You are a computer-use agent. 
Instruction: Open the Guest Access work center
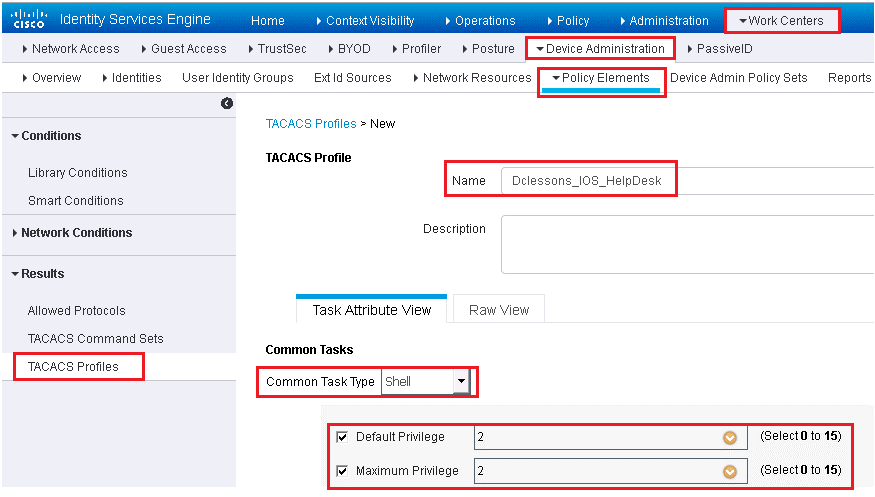click(184, 49)
